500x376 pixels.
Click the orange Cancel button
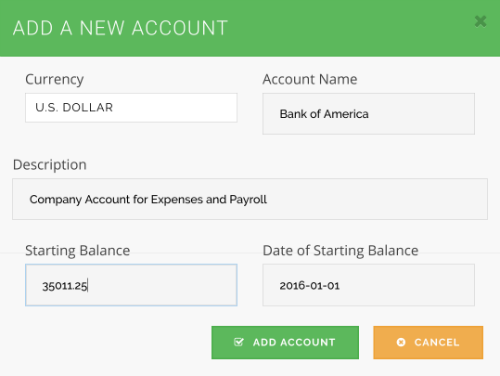click(x=428, y=342)
